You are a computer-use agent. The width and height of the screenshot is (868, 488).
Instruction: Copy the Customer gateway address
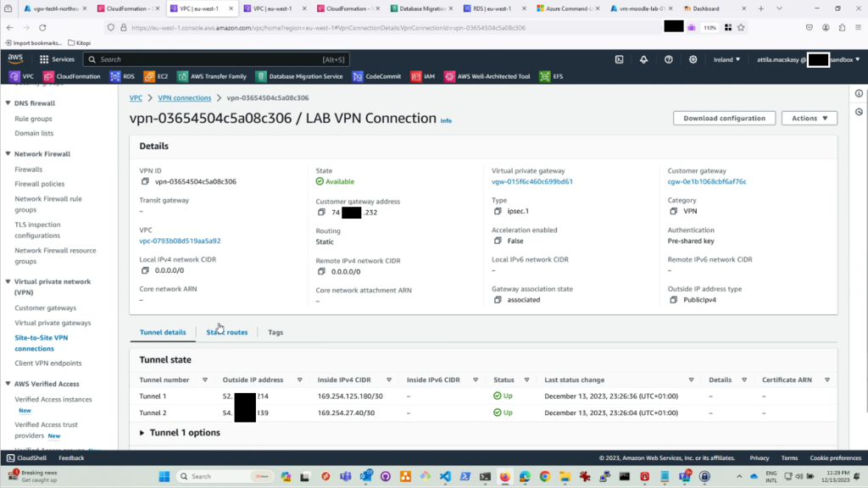coord(321,213)
